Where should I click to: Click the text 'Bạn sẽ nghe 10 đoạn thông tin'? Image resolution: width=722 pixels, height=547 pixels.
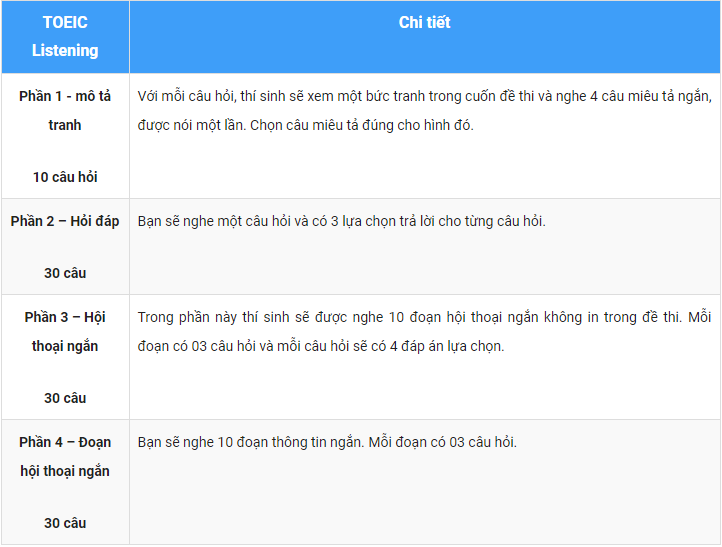point(327,442)
